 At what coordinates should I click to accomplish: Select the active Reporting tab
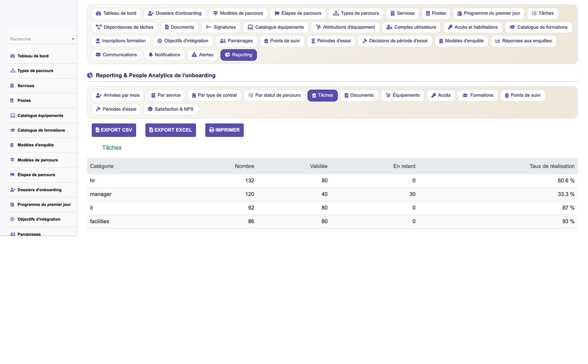(x=239, y=55)
